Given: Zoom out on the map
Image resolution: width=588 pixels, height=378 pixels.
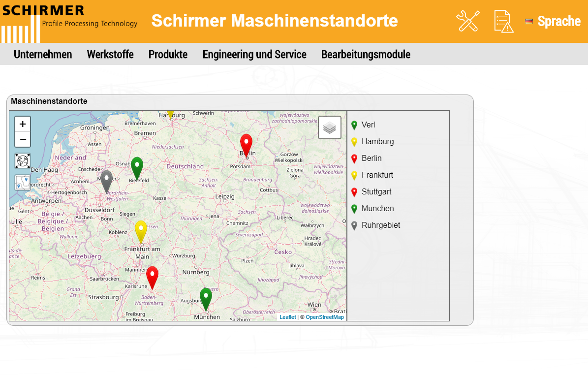Looking at the screenshot, I should 23,139.
